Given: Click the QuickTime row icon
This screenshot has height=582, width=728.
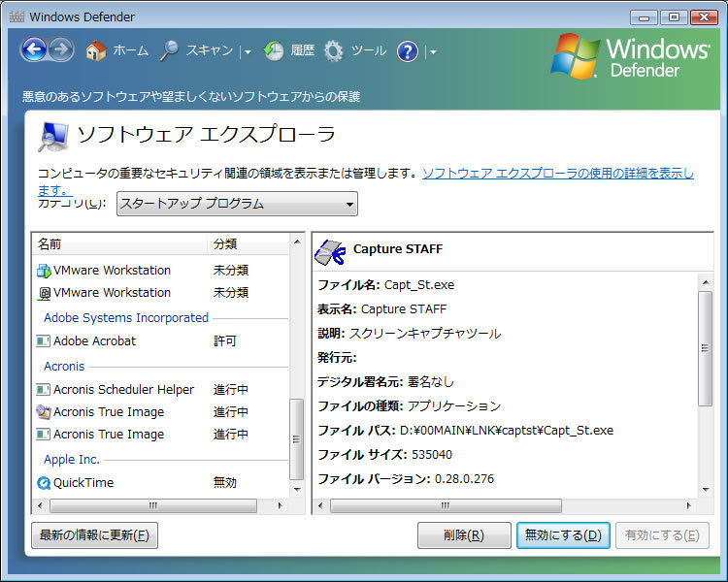Looking at the screenshot, I should [x=44, y=483].
